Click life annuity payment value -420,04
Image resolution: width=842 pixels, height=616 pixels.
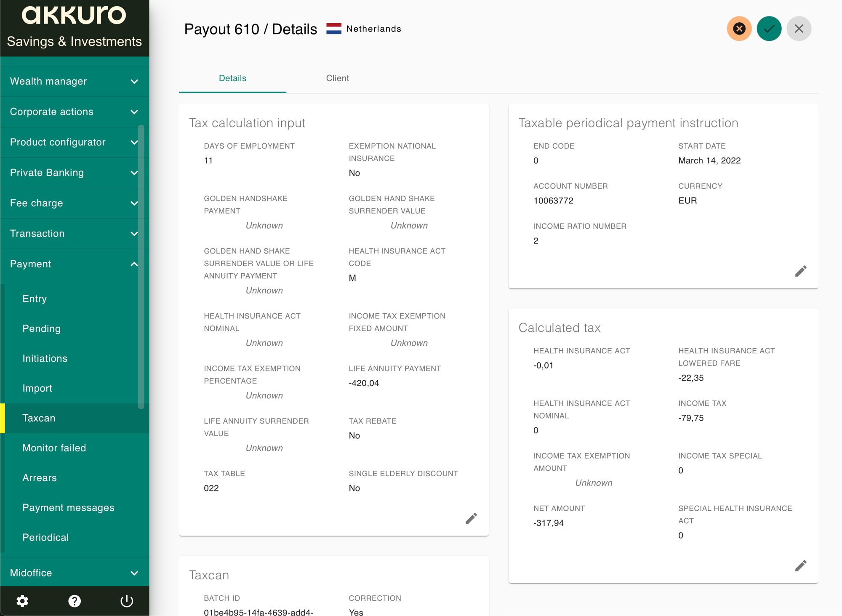(x=364, y=383)
